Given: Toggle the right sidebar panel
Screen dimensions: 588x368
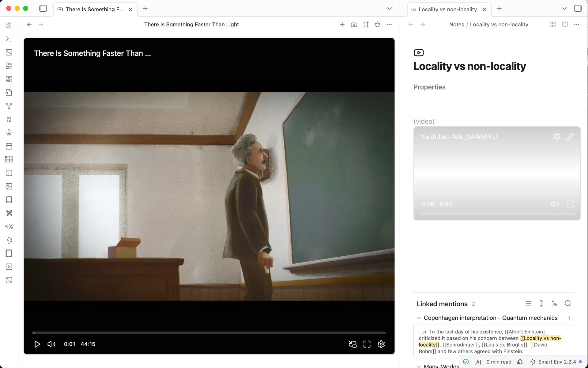Looking at the screenshot, I should 578,9.
